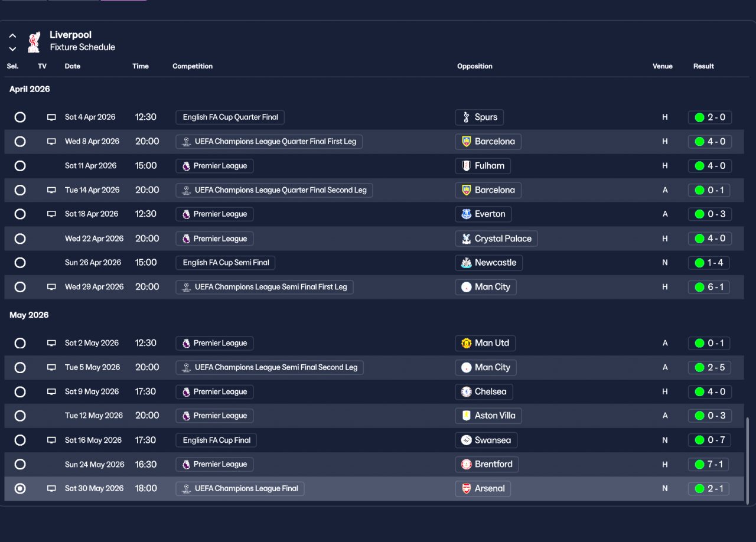Viewport: 756px width, 542px height.
Task: Open the 2 - 1 result against Arsenal
Action: pyautogui.click(x=709, y=489)
